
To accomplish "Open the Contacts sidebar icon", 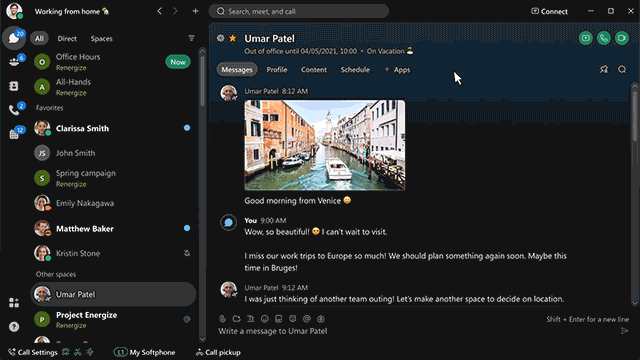I will pyautogui.click(x=13, y=86).
